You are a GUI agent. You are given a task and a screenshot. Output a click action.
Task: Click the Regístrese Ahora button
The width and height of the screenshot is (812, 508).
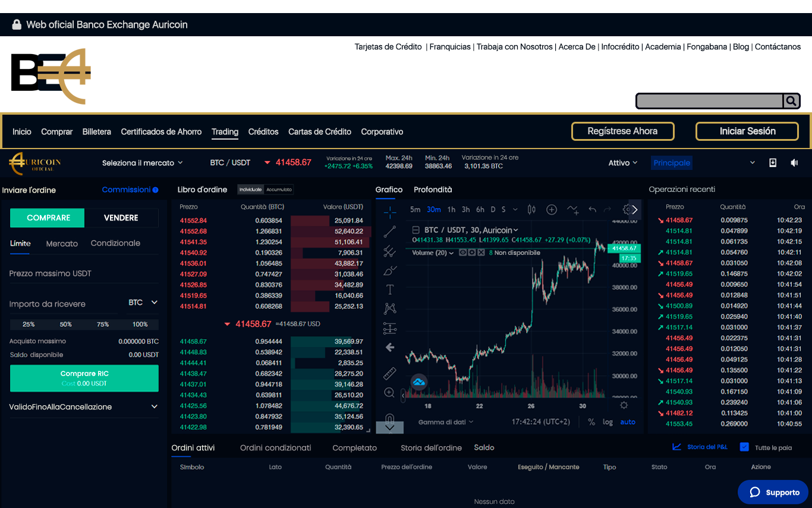[623, 131]
